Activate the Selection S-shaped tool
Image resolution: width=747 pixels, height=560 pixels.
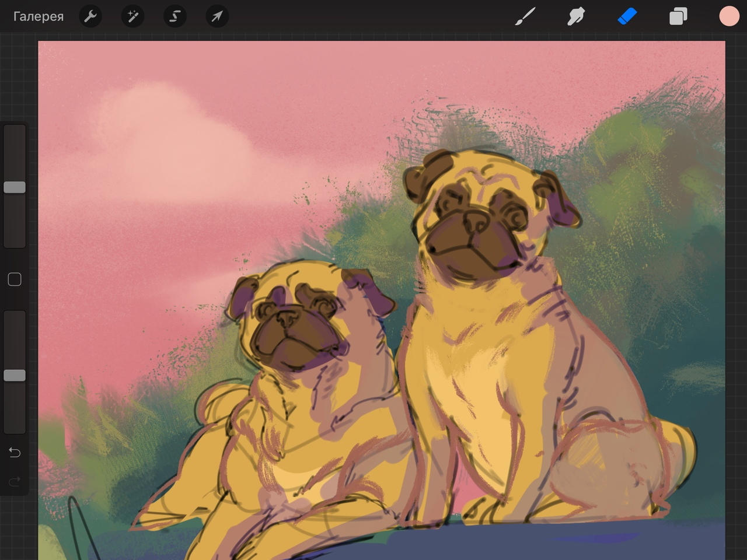point(174,16)
